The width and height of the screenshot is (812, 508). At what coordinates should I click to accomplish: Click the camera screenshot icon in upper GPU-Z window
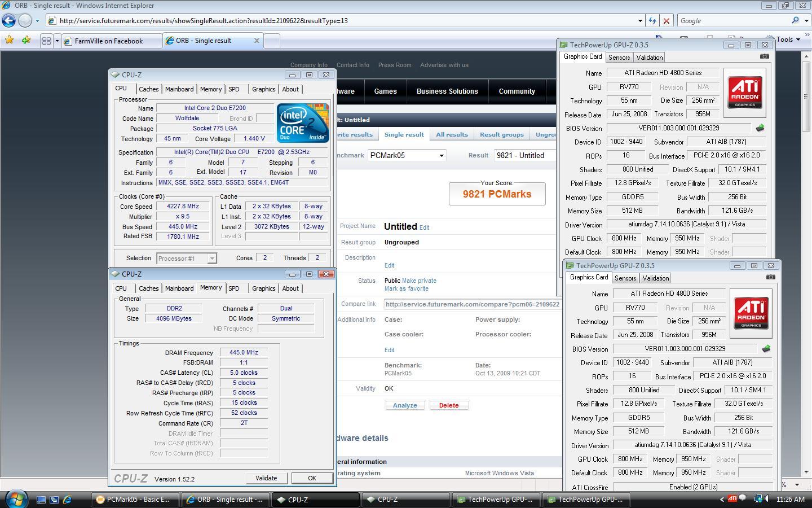click(x=764, y=56)
